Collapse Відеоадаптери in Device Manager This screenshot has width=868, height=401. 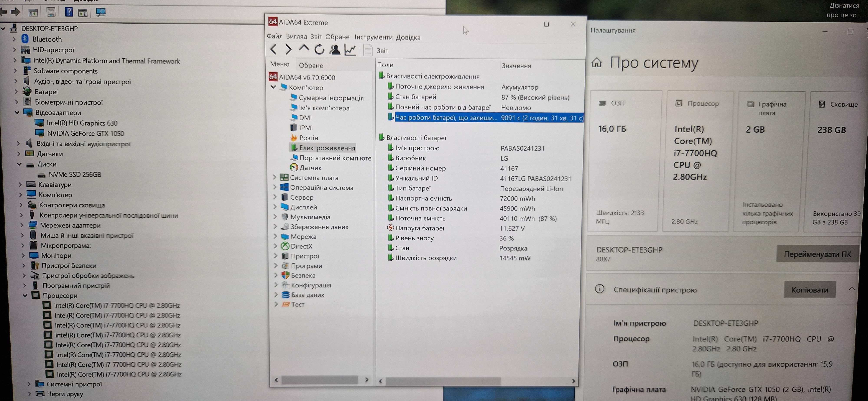(17, 112)
